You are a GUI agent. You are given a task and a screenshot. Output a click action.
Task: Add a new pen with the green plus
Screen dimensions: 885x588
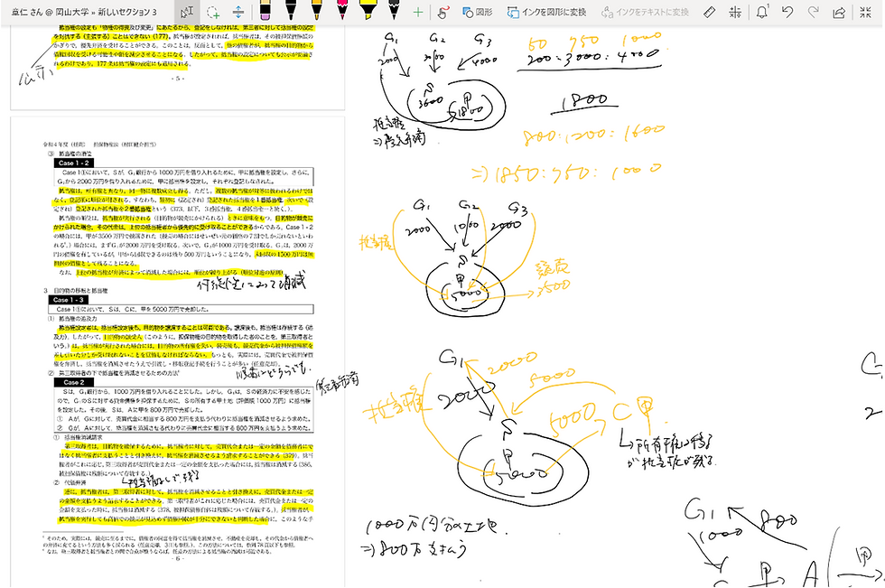coord(417,12)
